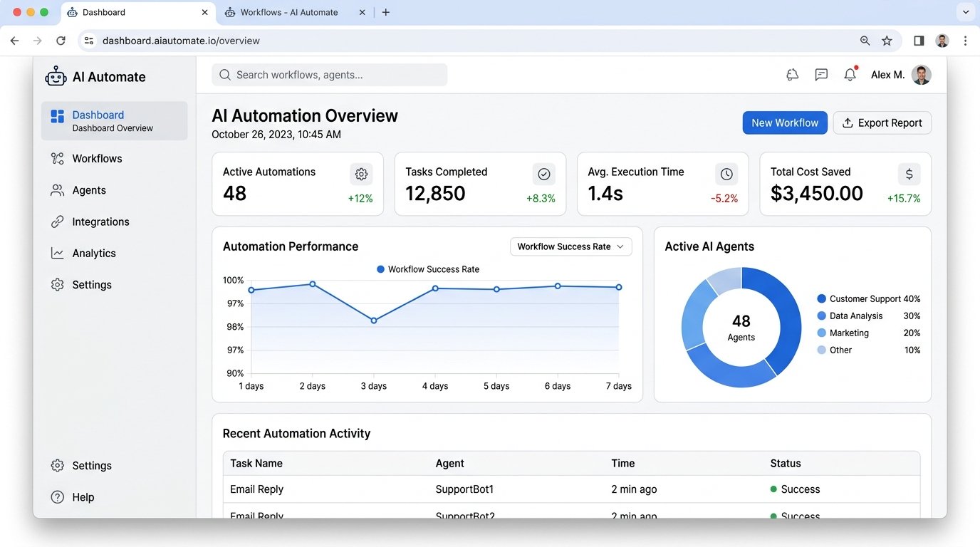Viewport: 980px width, 547px height.
Task: Click the 12,850 tasks completed value
Action: pyautogui.click(x=435, y=194)
